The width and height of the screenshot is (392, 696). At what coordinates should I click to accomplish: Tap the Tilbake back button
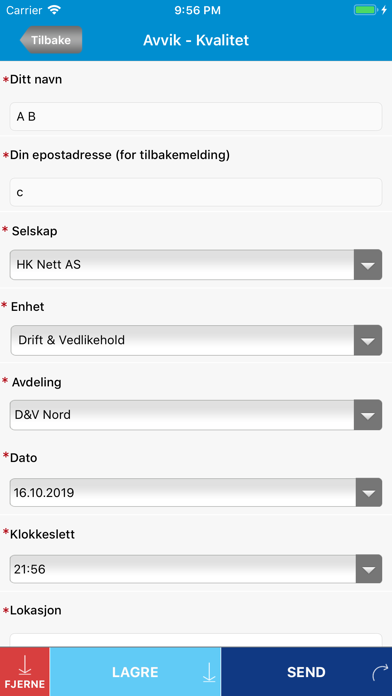tap(51, 40)
